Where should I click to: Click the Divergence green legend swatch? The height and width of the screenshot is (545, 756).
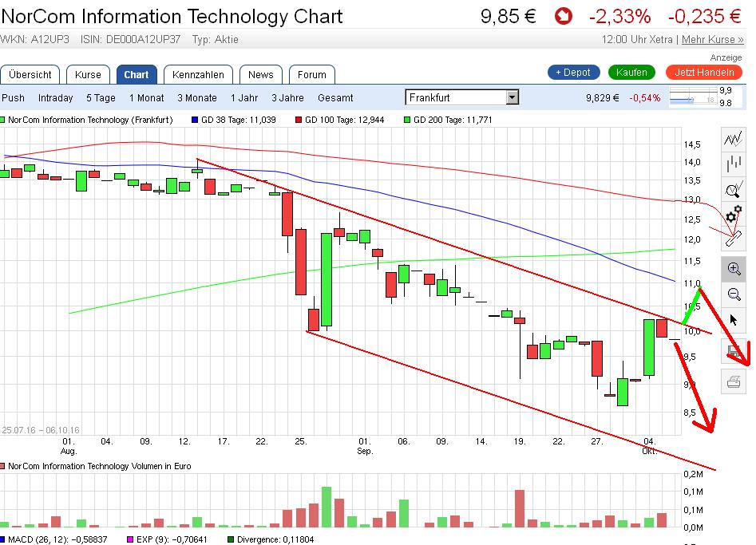[x=231, y=539]
